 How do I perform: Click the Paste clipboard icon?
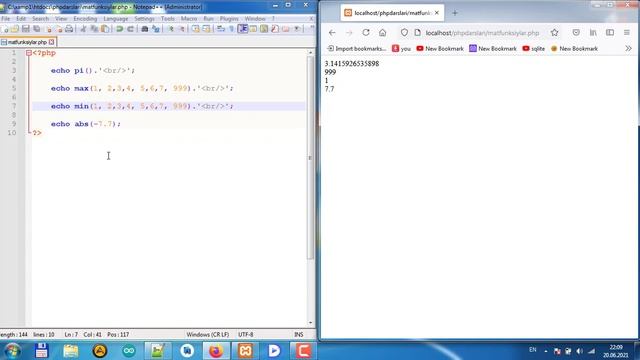[105, 29]
